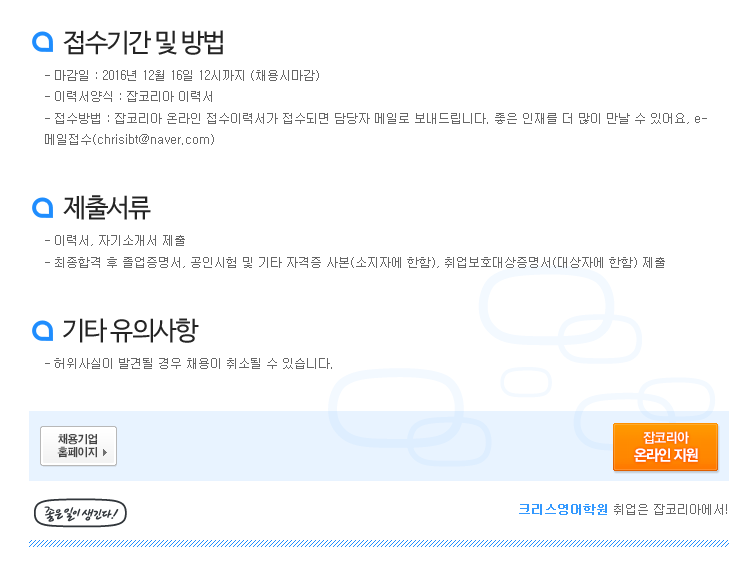Viewport: 756px width, 571px height.
Task: Click the 좋은일이 생긴다! logo badge
Action: (x=80, y=513)
